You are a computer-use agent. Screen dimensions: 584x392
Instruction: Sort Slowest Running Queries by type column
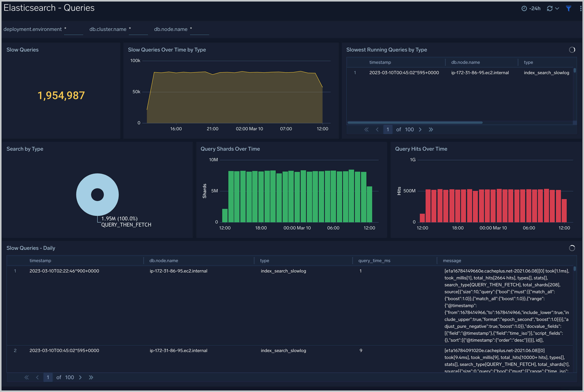point(528,62)
